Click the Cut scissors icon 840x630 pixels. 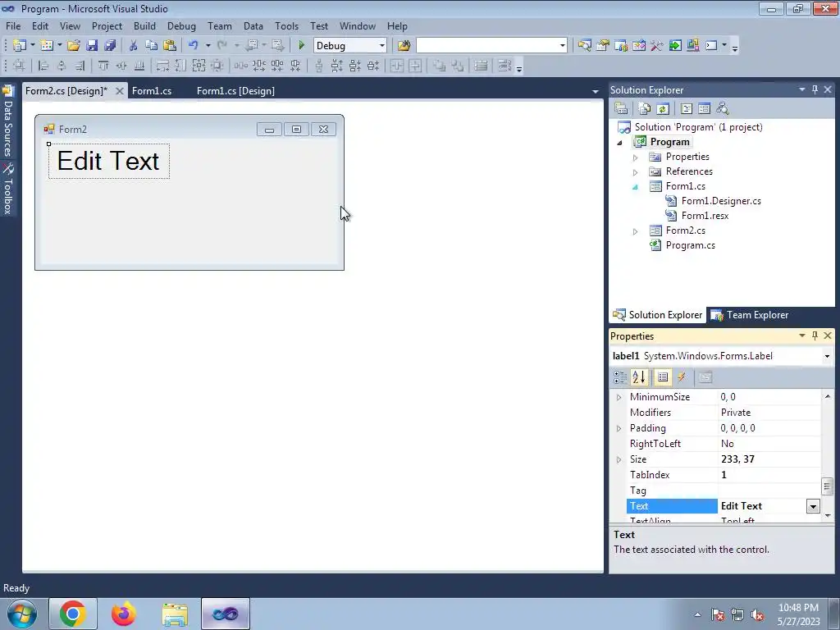tap(134, 46)
